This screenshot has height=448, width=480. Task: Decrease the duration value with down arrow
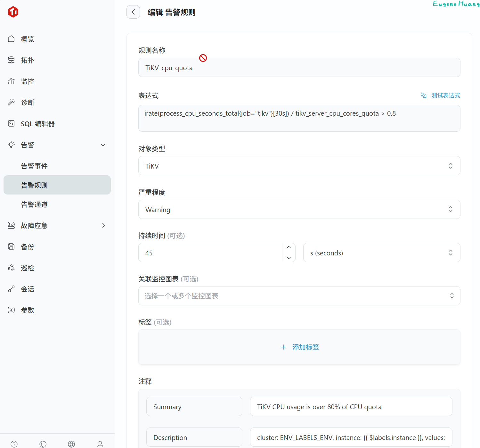[289, 258]
